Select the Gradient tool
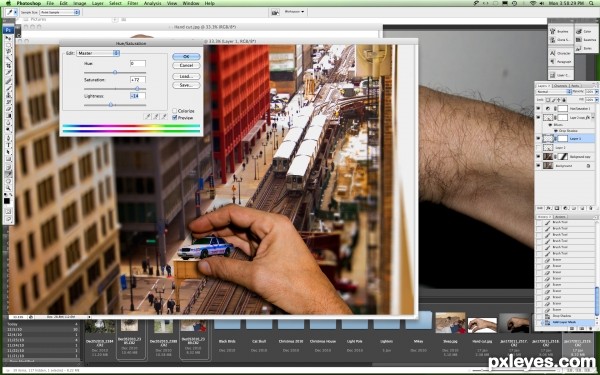600x375 pixels. tap(8, 116)
